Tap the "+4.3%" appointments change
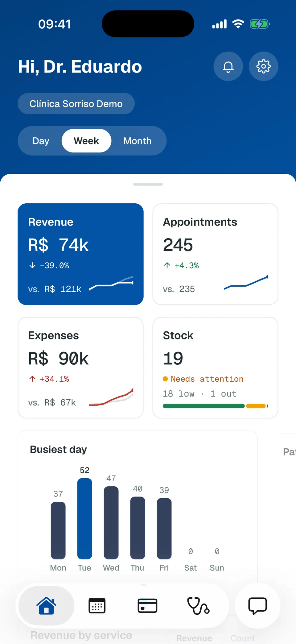 click(x=187, y=265)
